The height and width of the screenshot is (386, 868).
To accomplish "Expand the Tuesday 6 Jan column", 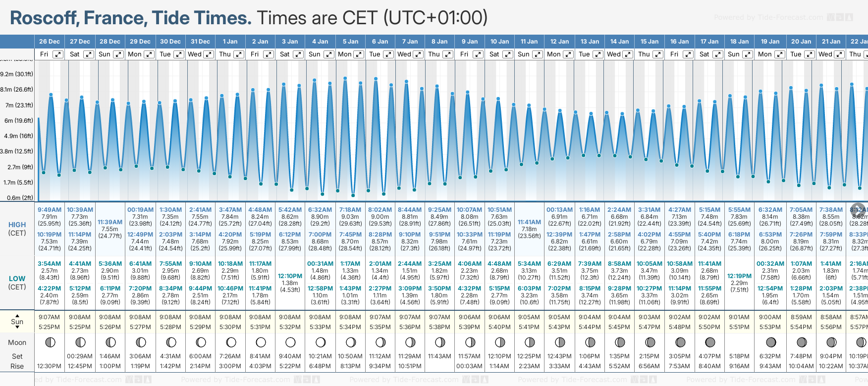I will [388, 54].
